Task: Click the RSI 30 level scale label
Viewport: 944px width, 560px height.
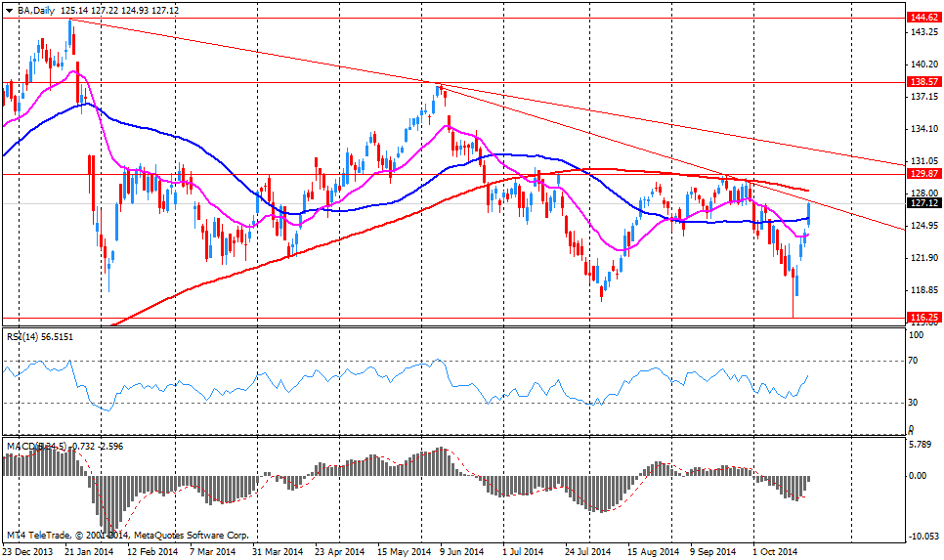Action: point(916,403)
